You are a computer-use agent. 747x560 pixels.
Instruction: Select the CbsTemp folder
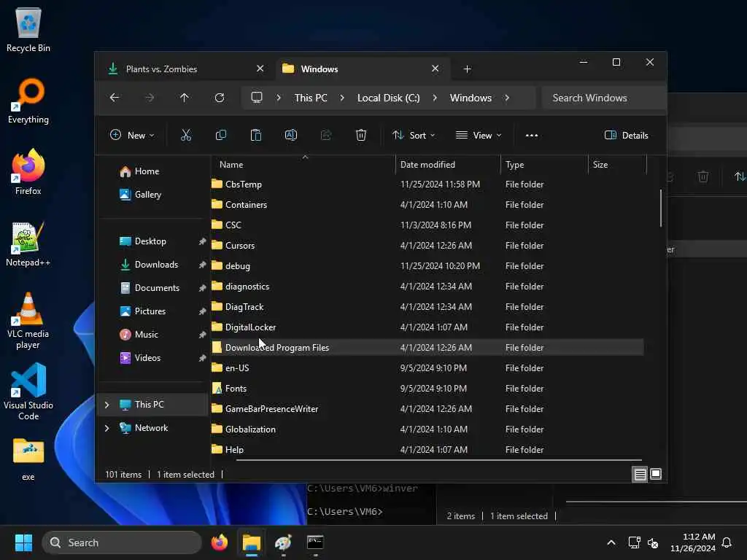[x=427, y=184]
